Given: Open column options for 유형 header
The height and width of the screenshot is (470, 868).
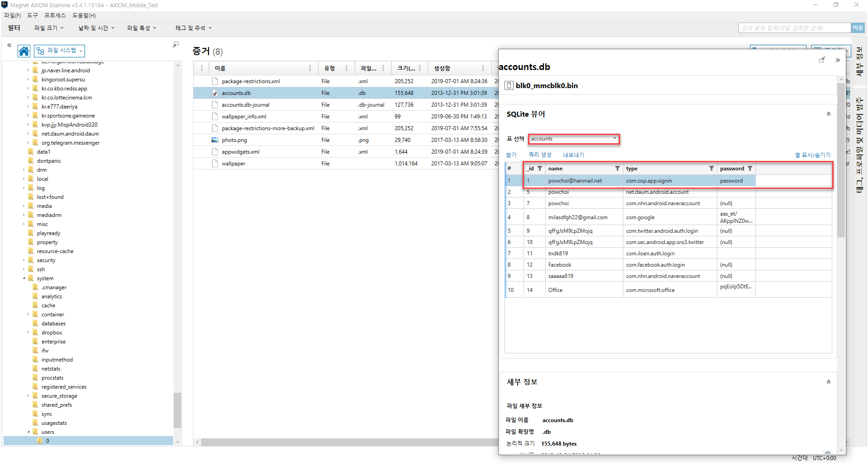Looking at the screenshot, I should tap(346, 68).
